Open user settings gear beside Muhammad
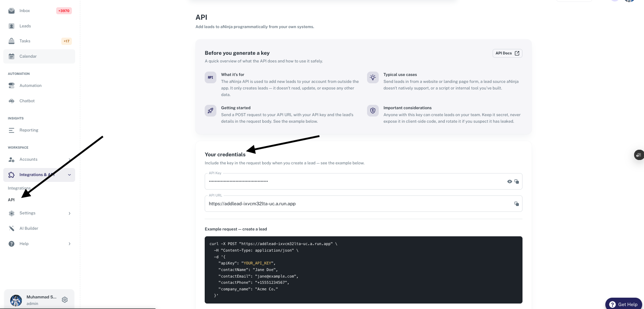The width and height of the screenshot is (644, 309). tap(65, 300)
